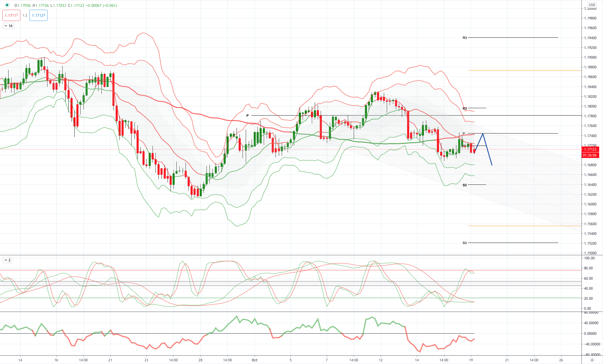The height and width of the screenshot is (364, 603).
Task: Click the red sell price 1.17117 button
Action: click(x=11, y=15)
